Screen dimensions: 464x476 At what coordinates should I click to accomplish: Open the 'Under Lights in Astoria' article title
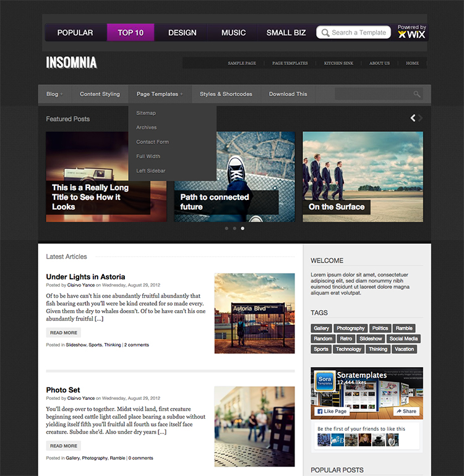[x=85, y=277]
